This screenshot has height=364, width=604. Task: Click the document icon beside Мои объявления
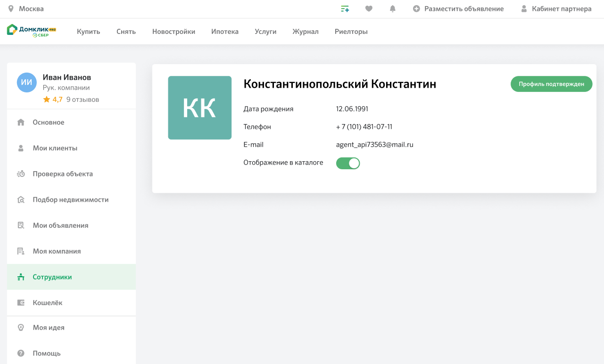(21, 225)
